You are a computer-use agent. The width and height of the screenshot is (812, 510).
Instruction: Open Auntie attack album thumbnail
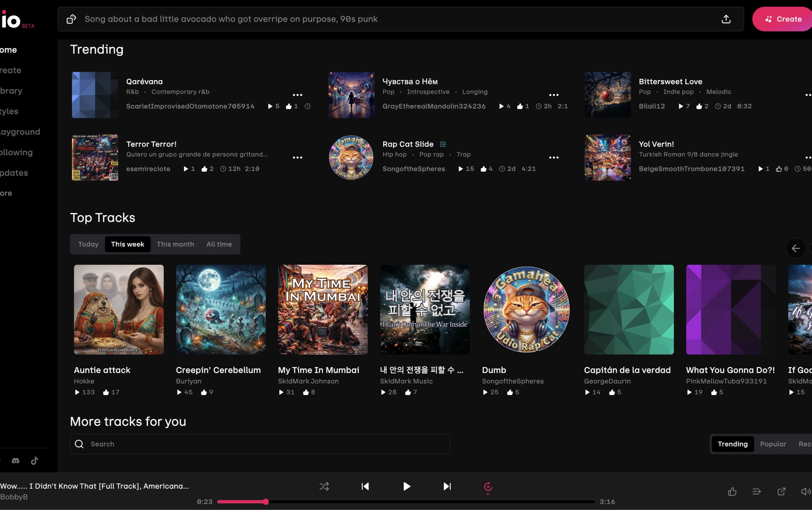tap(118, 309)
